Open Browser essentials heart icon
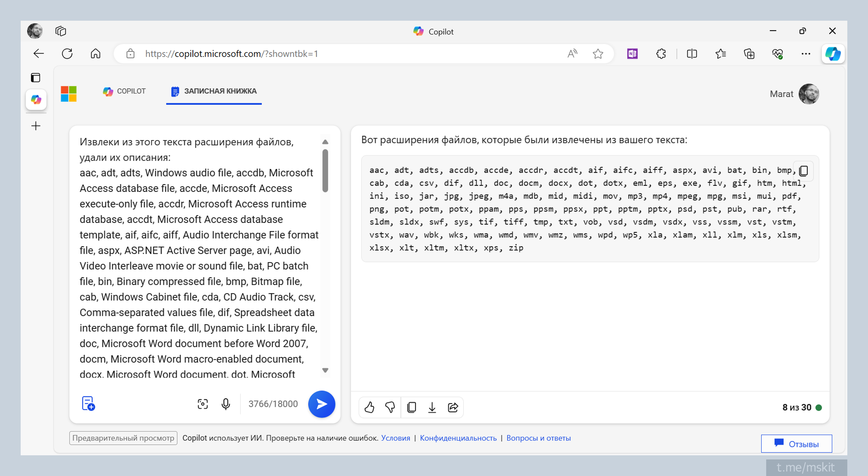This screenshot has height=476, width=868. coord(777,53)
